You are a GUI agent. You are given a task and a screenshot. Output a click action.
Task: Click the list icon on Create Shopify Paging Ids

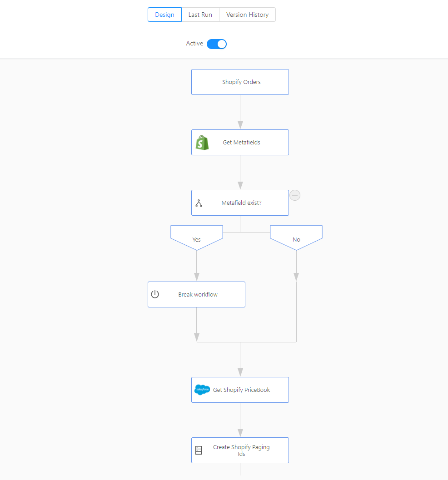point(199,450)
